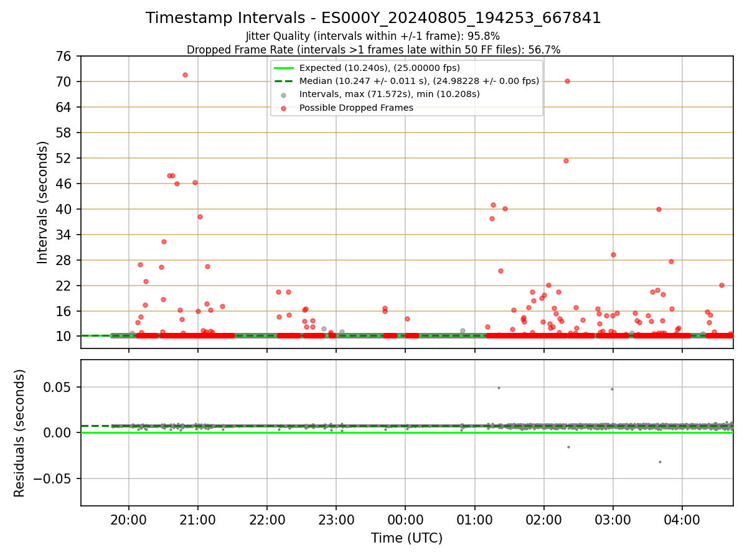Click the '20:00' x-axis tick label
747x560 pixels.
click(x=129, y=519)
